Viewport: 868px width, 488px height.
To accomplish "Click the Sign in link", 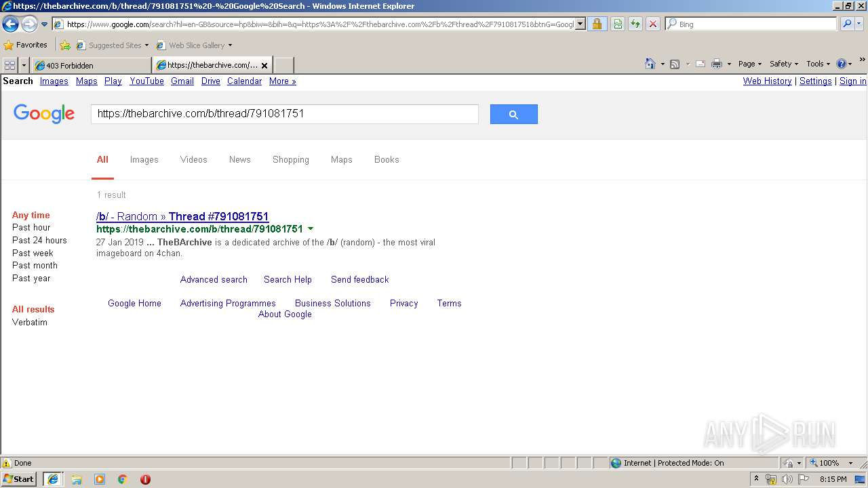I will click(853, 81).
